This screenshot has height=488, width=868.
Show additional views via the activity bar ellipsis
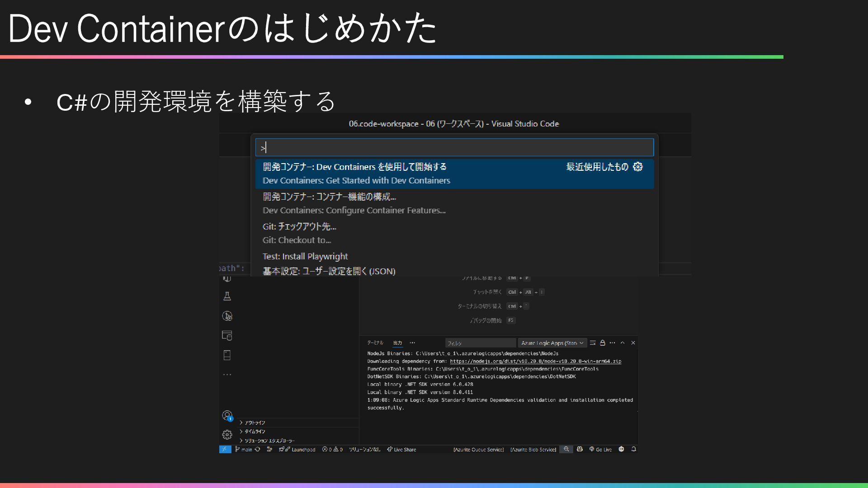[227, 375]
